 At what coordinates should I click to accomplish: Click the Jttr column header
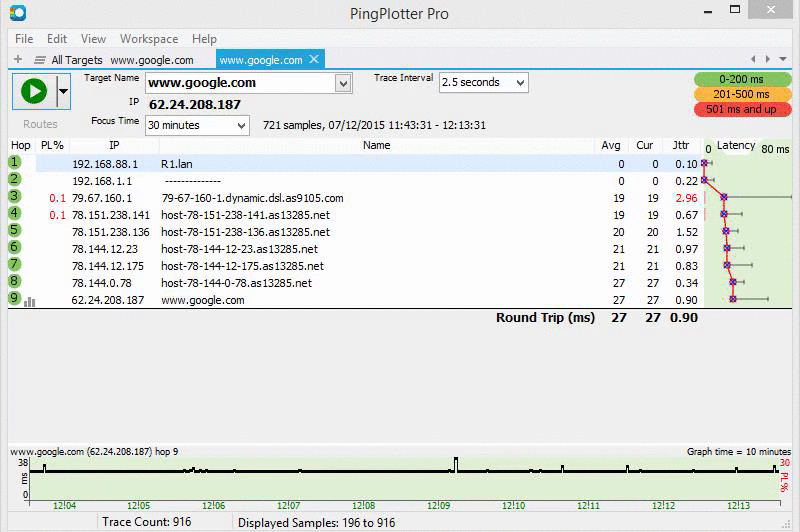[681, 145]
